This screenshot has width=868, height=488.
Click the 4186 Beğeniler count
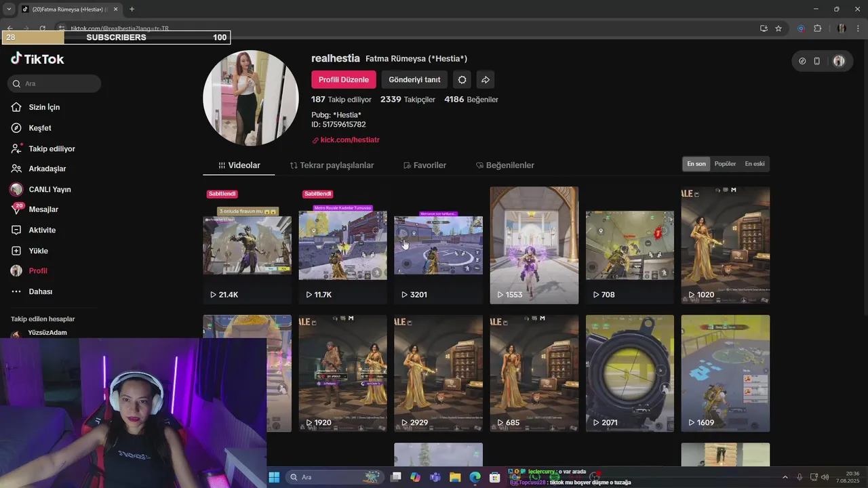(x=471, y=99)
